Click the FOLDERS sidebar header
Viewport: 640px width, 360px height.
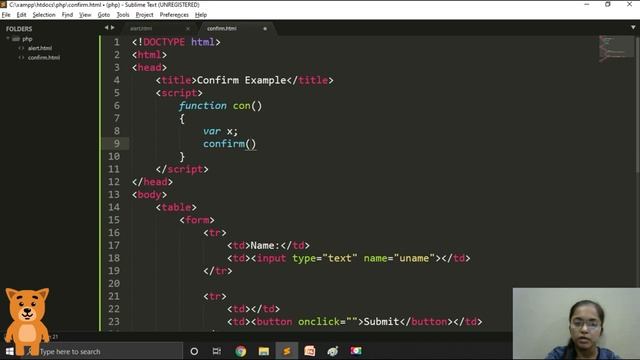pos(19,29)
